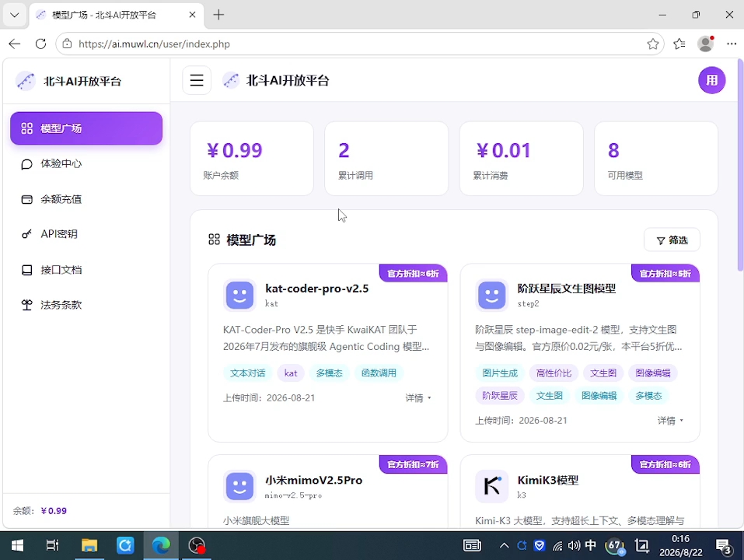Click the browser profile icon
This screenshot has width=744, height=560.
[x=706, y=44]
